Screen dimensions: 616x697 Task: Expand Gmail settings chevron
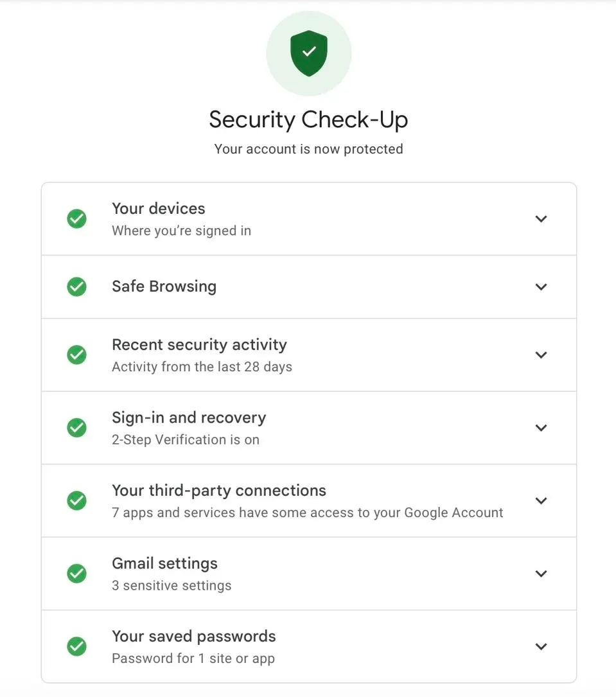pyautogui.click(x=541, y=574)
